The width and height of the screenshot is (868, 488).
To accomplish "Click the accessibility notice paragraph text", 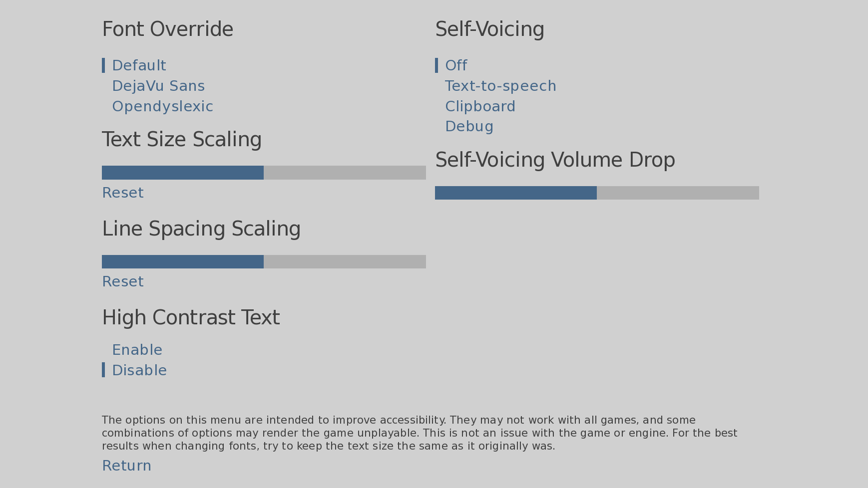I will (x=420, y=433).
